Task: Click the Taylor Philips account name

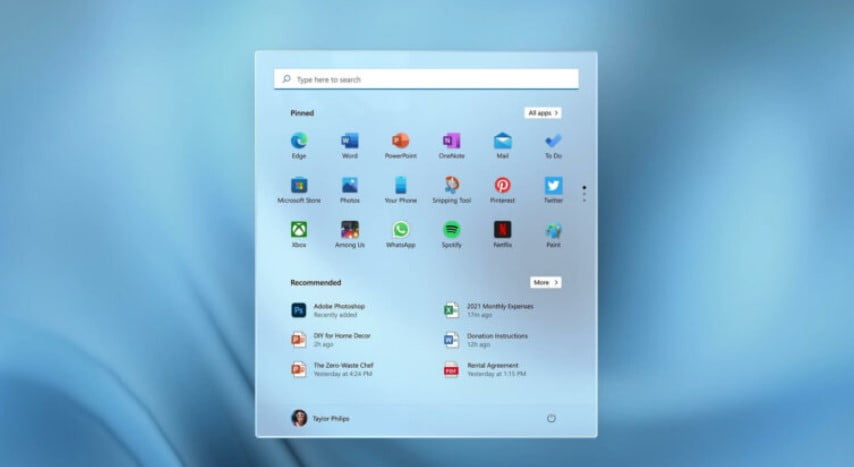Action: click(331, 419)
